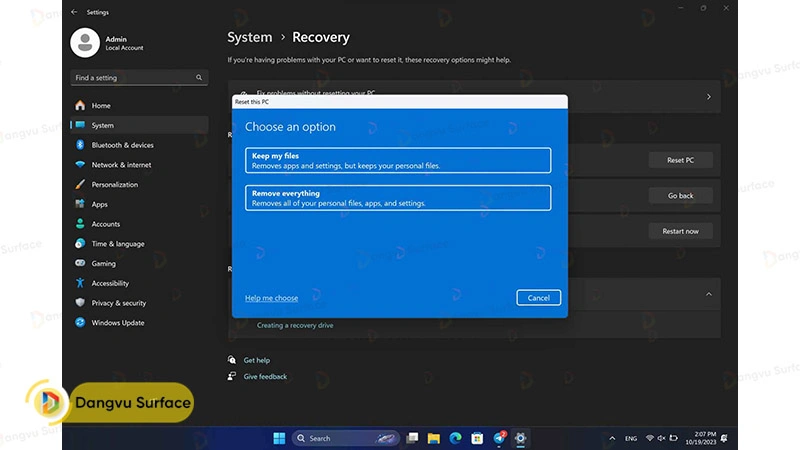The height and width of the screenshot is (450, 800).
Task: Click the Gaming icon in sidebar
Action: (x=80, y=264)
